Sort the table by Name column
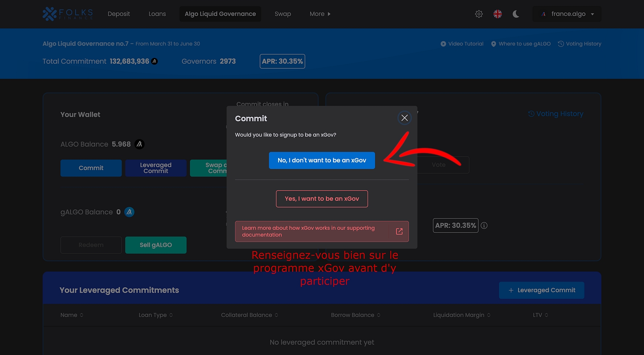This screenshot has height=355, width=644. (x=72, y=315)
